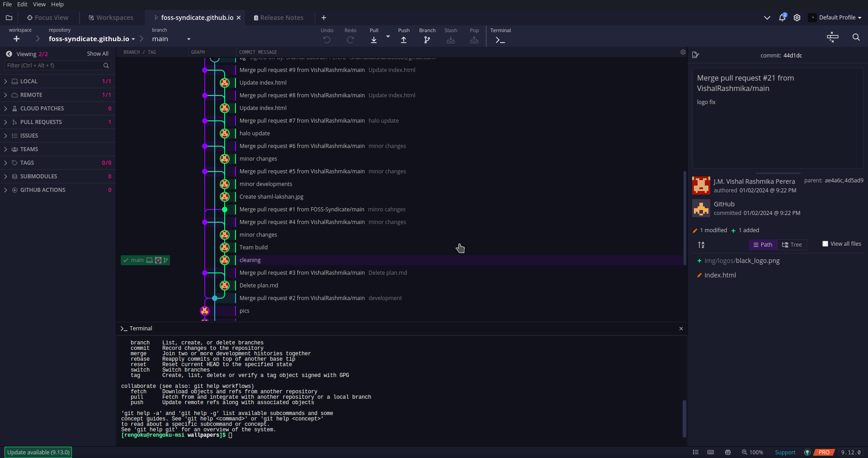Screen dimensions: 868x458
Task: Enable View all files checkbox
Action: tap(825, 244)
